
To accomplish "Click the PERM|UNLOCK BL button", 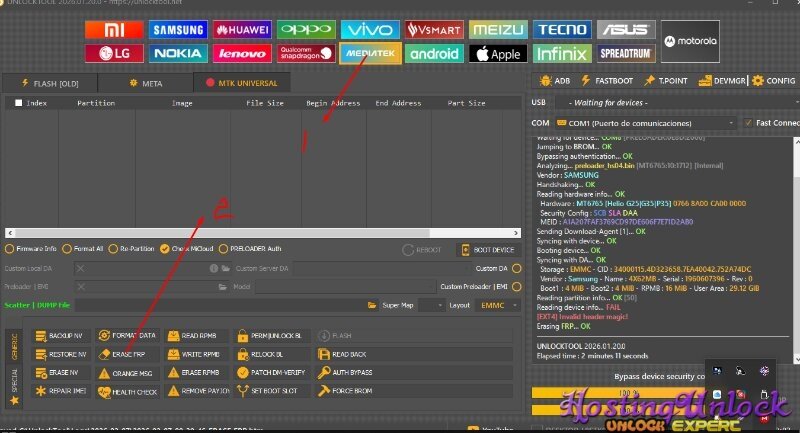I will (271, 336).
